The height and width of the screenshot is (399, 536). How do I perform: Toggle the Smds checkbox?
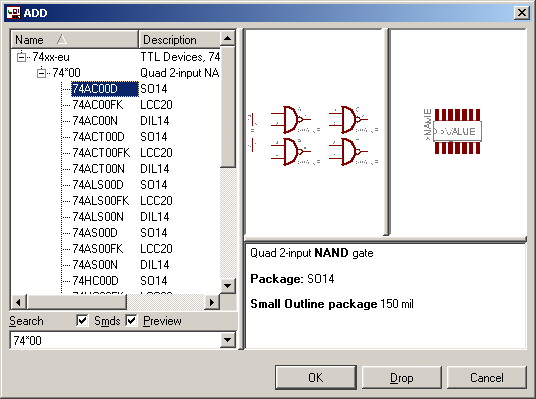click(x=82, y=321)
